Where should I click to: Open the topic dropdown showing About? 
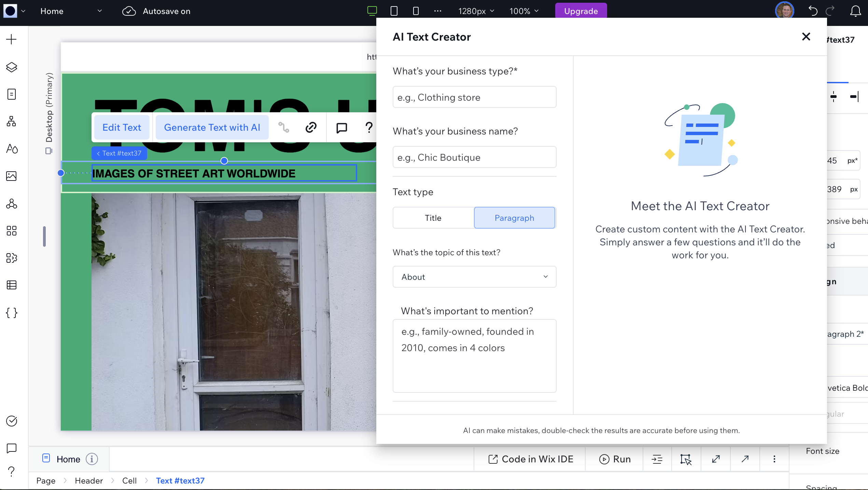point(474,277)
